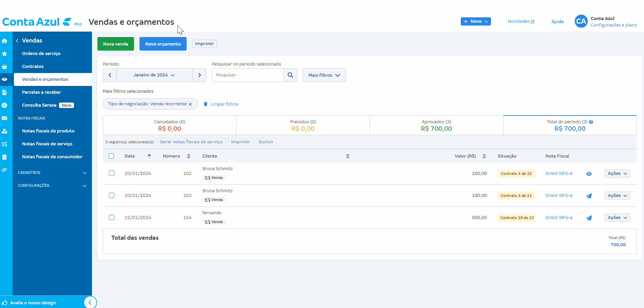Check the checkbox for sale 102
The width and height of the screenshot is (644, 308).
(x=112, y=173)
